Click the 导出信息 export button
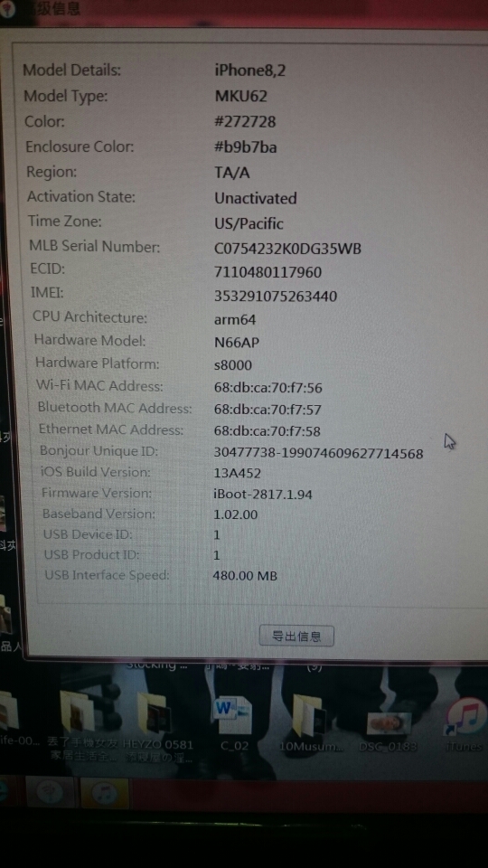The width and height of the screenshot is (488, 868). pyautogui.click(x=296, y=636)
